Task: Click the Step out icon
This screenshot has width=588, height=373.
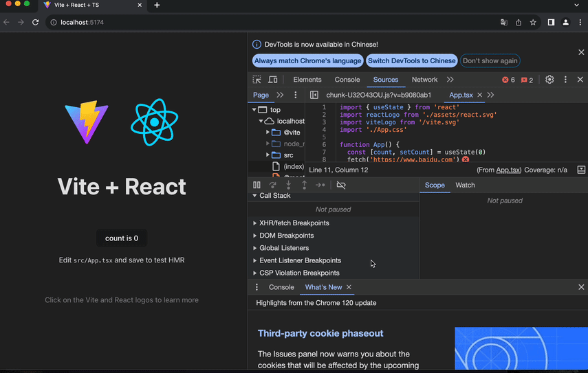Action: [x=304, y=185]
